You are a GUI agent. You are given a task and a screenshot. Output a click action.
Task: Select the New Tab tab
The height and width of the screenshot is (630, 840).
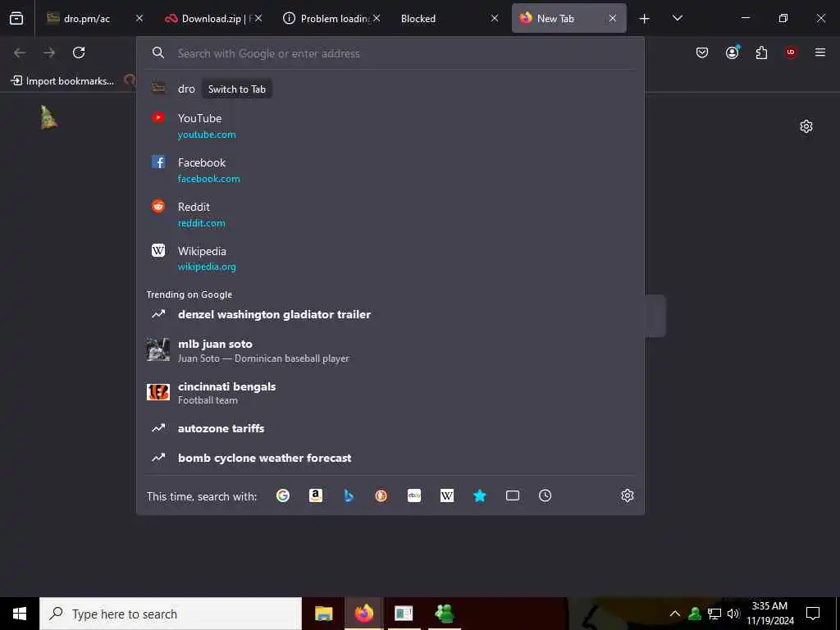569,18
